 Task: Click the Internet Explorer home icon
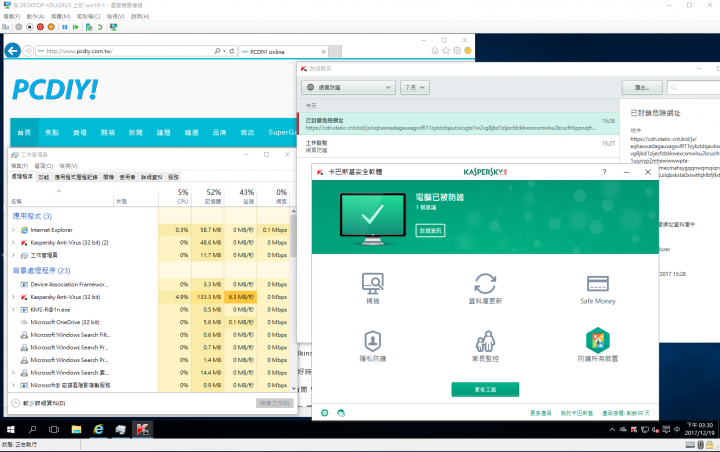click(435, 51)
